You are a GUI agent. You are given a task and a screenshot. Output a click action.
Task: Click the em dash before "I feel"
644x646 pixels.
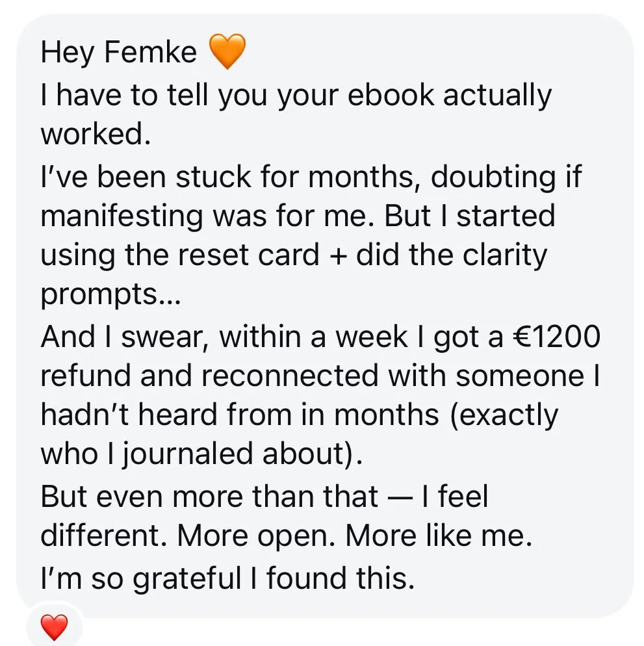400,498
